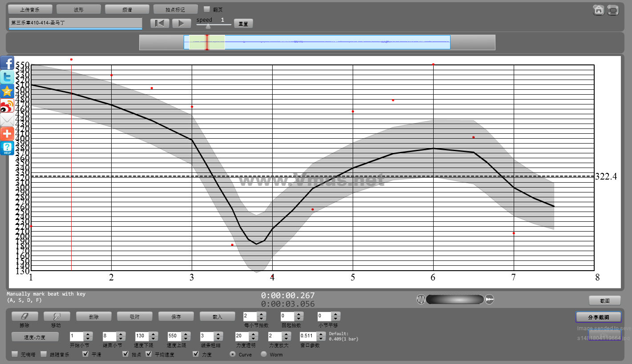Select the Worm radio button
Viewport: 632px width, 364px height.
[264, 354]
